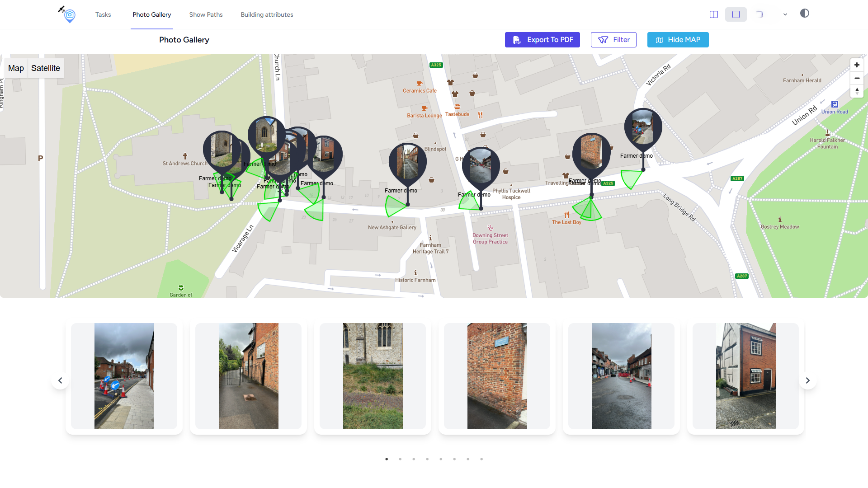Zoom in on the map
868x488 pixels.
857,65
